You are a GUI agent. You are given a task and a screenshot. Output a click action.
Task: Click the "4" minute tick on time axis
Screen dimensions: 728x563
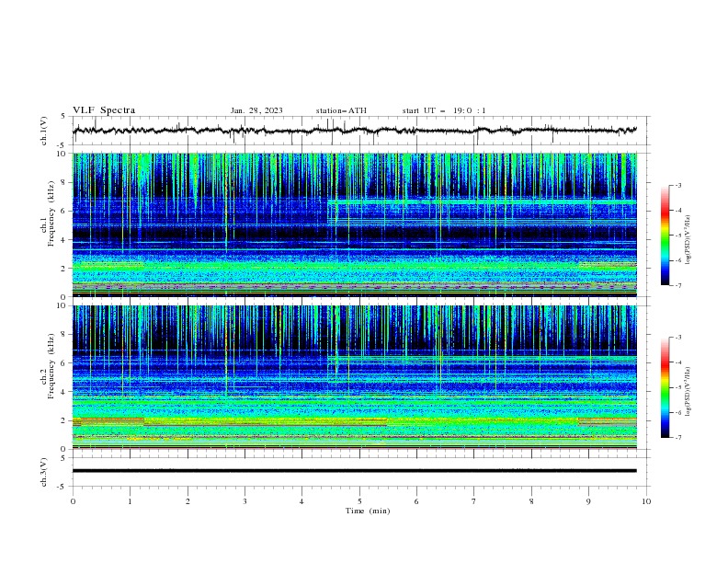tap(301, 501)
